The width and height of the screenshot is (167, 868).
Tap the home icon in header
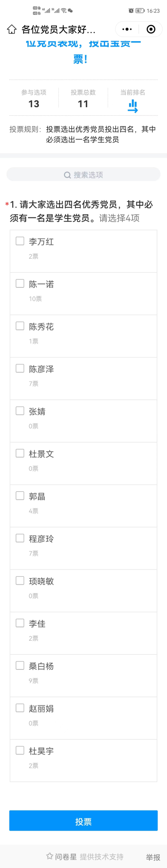[x=12, y=29]
